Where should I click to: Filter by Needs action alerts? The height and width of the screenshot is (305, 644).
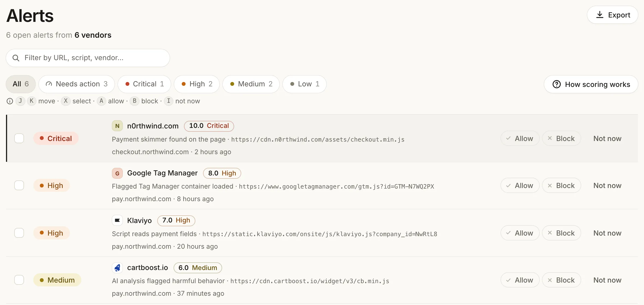pyautogui.click(x=77, y=84)
